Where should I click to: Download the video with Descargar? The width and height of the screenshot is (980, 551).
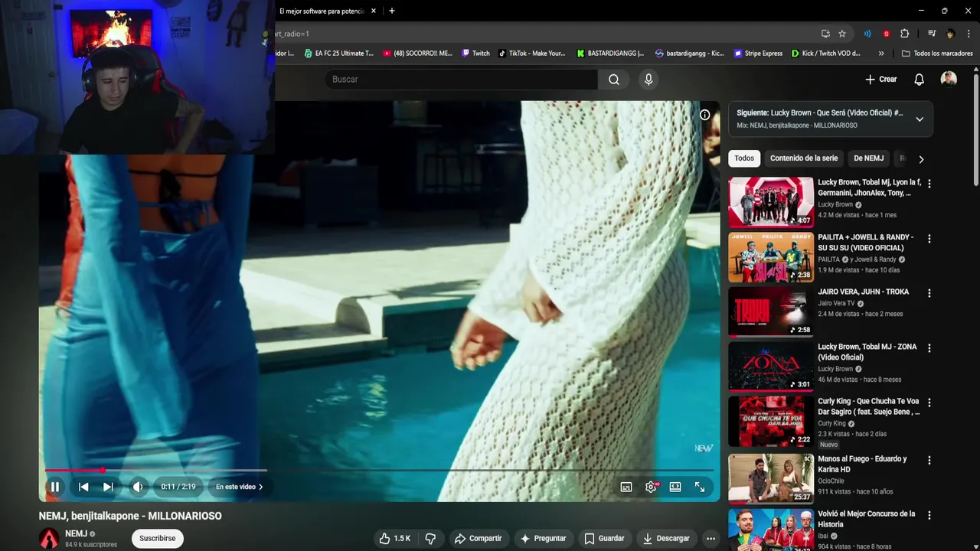(666, 539)
